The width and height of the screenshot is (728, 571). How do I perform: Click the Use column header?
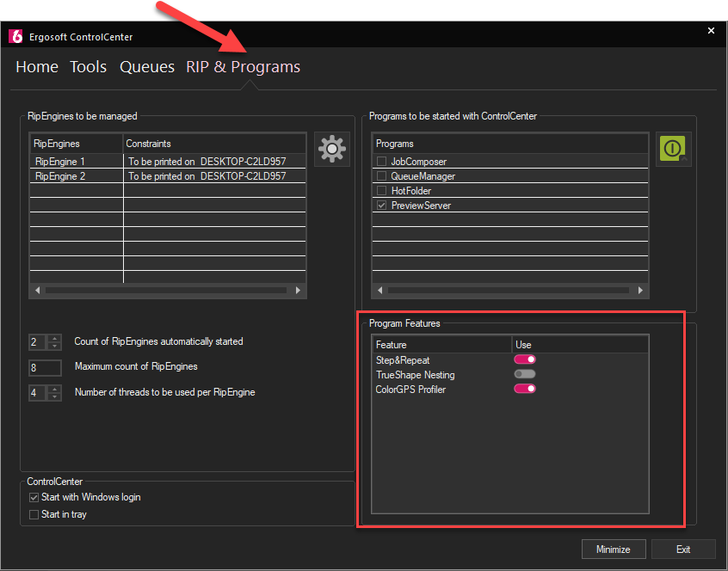580,345
